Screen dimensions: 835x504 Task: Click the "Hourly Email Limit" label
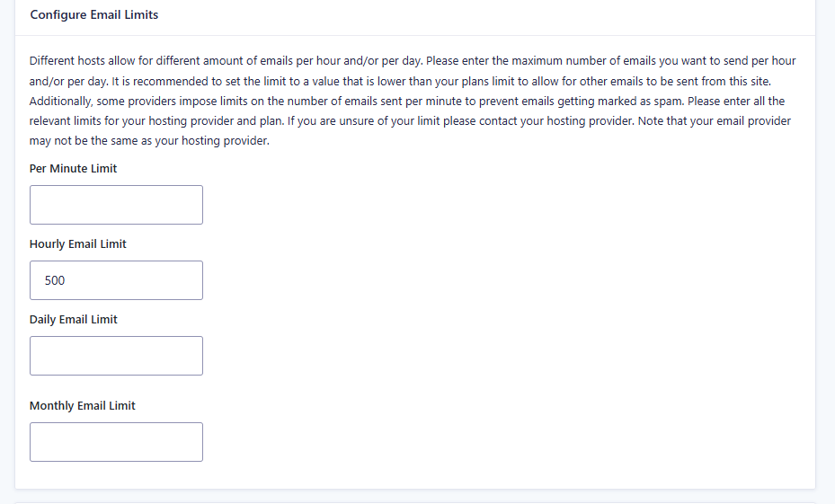pos(77,243)
